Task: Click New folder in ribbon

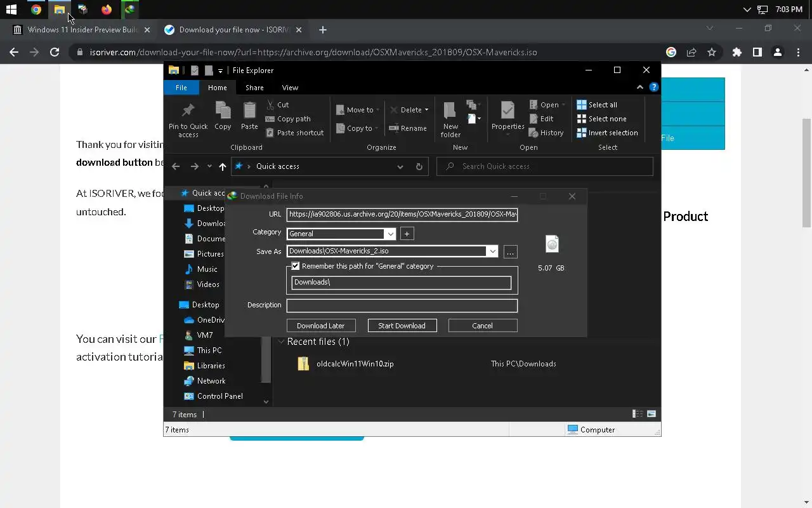Action: tap(450, 119)
